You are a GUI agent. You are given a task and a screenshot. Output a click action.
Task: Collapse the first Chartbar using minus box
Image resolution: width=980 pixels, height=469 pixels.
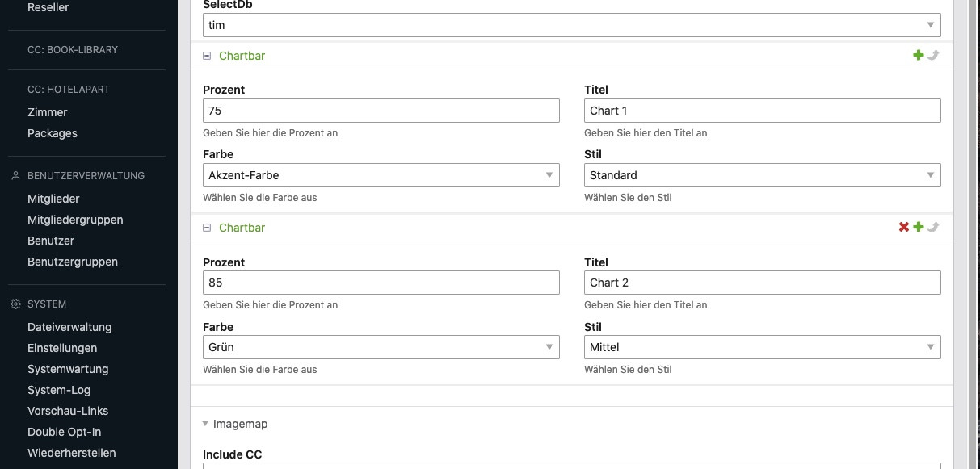click(x=207, y=56)
